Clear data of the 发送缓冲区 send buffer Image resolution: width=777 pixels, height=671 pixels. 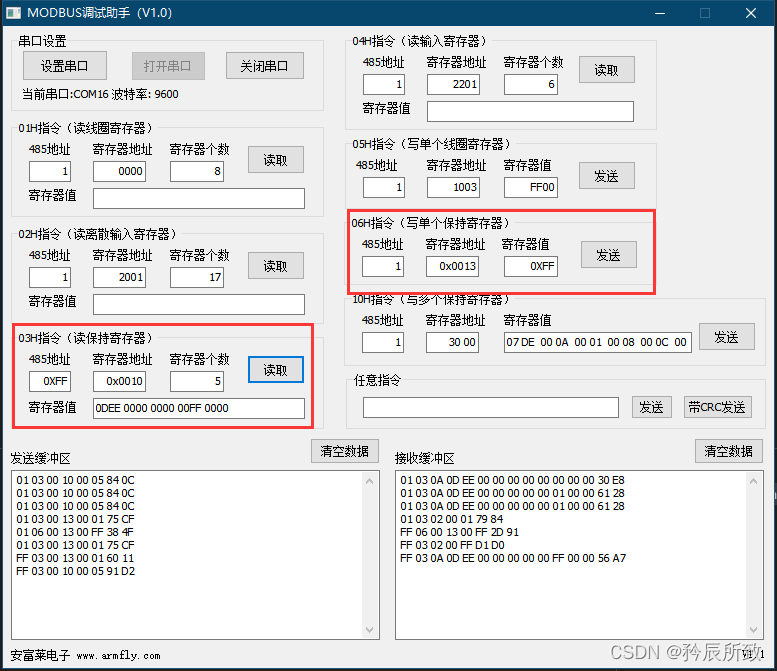tap(345, 451)
